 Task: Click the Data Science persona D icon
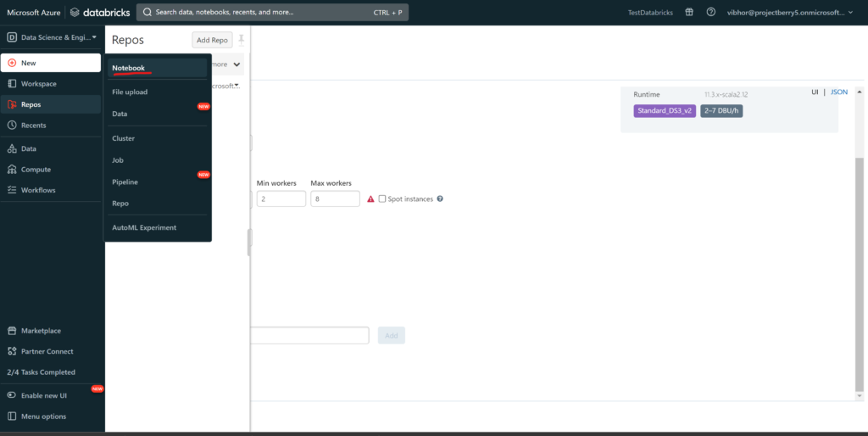tap(12, 37)
